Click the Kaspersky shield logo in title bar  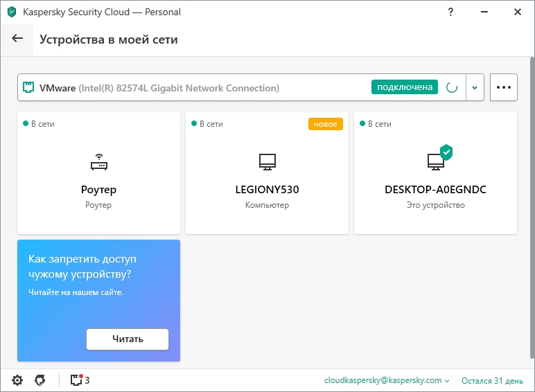(12, 12)
